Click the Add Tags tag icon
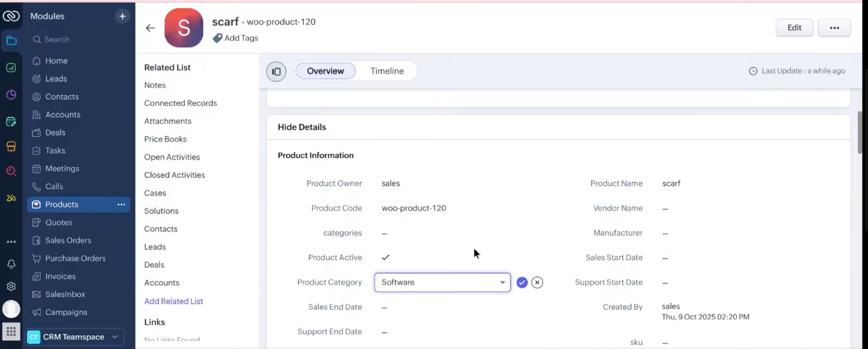The width and height of the screenshot is (868, 349). tap(218, 38)
